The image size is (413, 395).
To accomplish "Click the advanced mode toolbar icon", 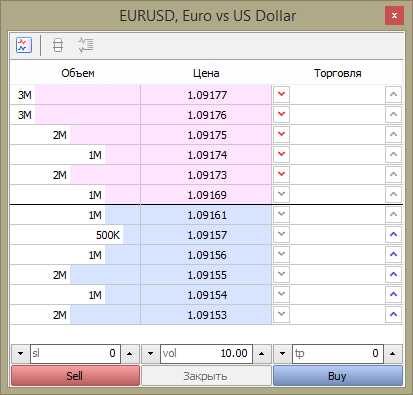I will click(86, 45).
